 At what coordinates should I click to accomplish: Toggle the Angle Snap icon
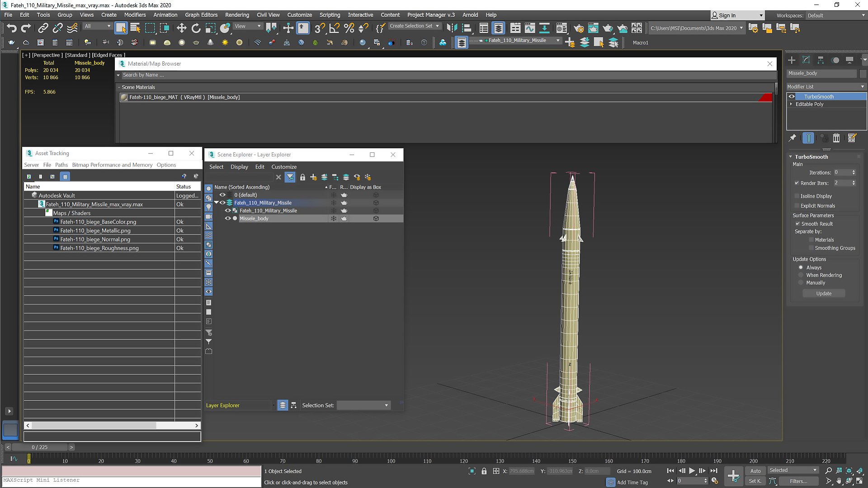pos(334,28)
